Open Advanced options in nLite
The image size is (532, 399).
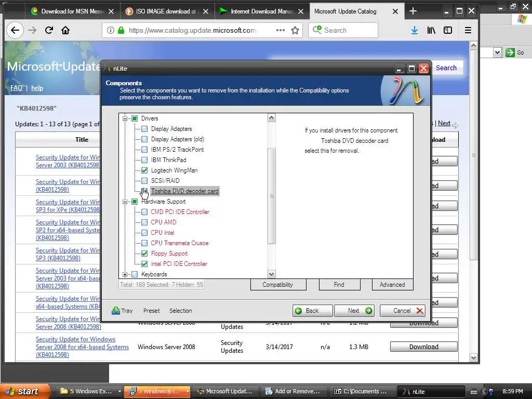[393, 285]
